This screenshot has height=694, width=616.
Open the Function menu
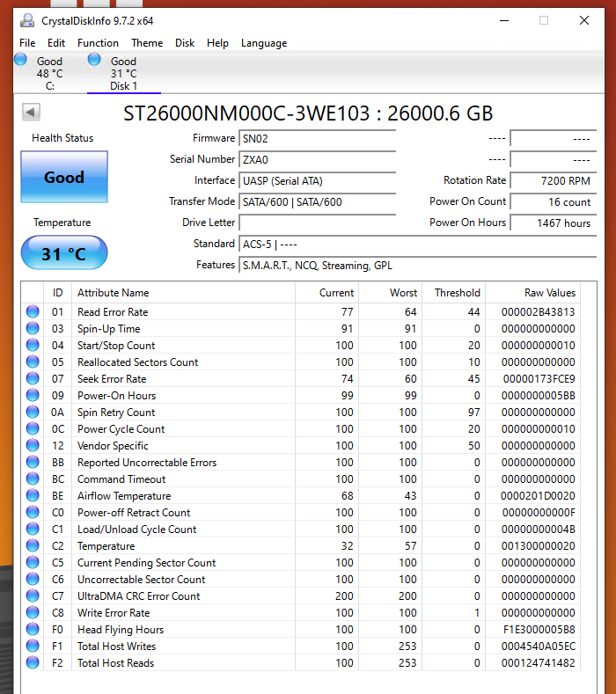point(98,43)
